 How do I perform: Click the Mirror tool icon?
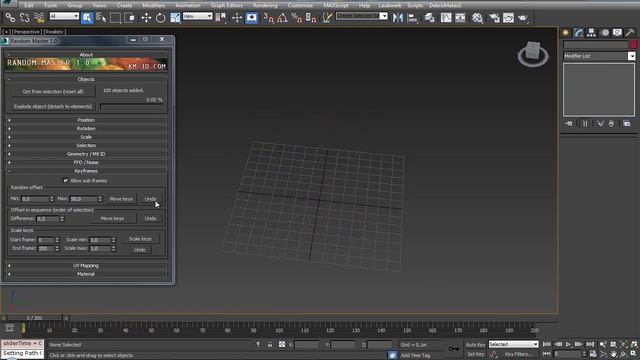398,18
